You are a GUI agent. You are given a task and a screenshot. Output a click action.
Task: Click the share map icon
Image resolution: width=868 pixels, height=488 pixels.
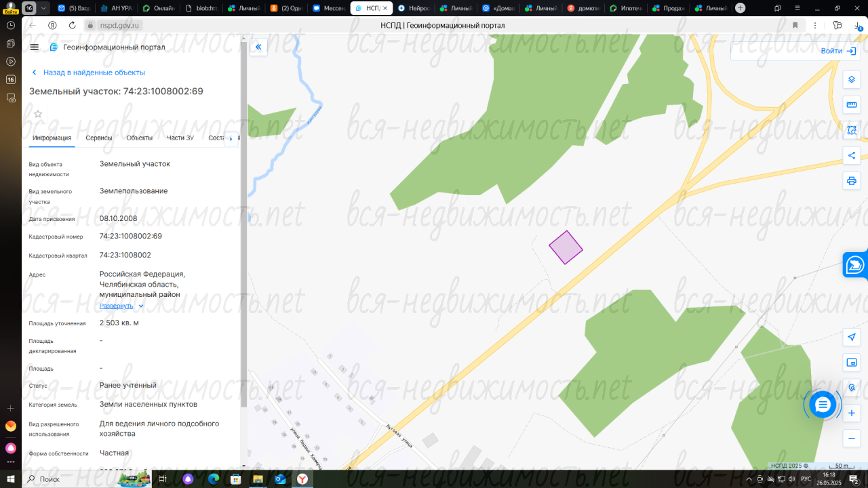[852, 156]
